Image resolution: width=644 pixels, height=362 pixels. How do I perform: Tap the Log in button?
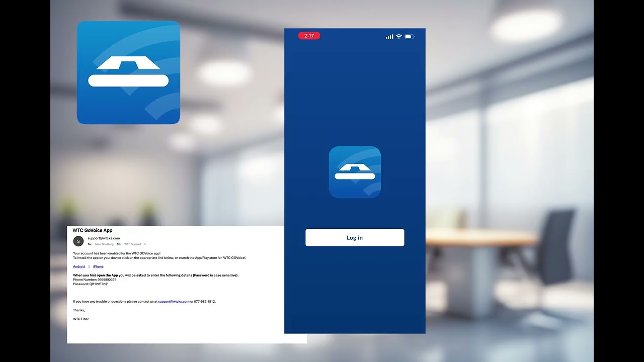pyautogui.click(x=355, y=238)
